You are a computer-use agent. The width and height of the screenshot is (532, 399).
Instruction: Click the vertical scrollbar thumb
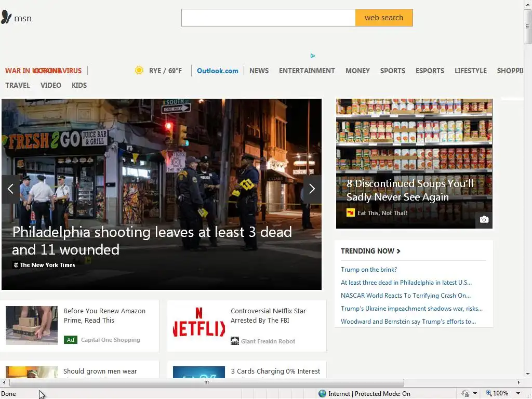(x=527, y=26)
